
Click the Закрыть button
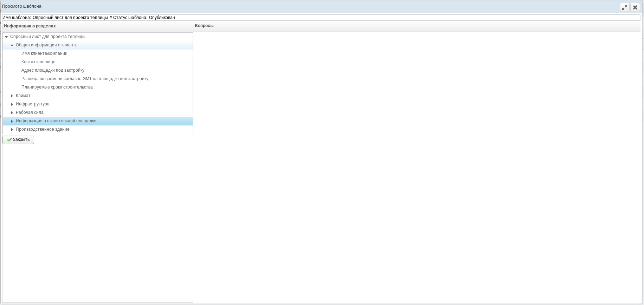(x=18, y=140)
